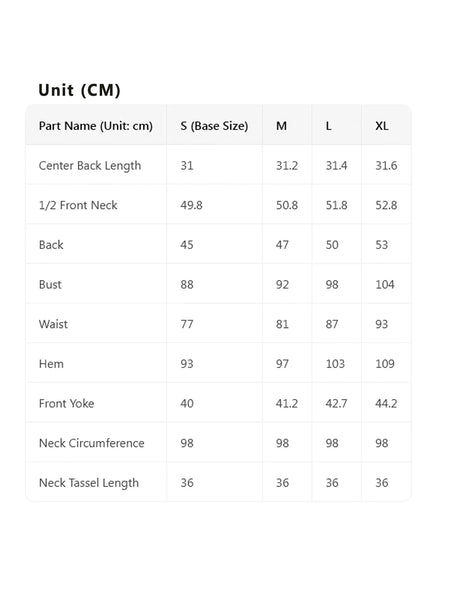450x600 pixels.
Task: Select the 'Neck Tassel Length' row label
Action: (x=89, y=483)
